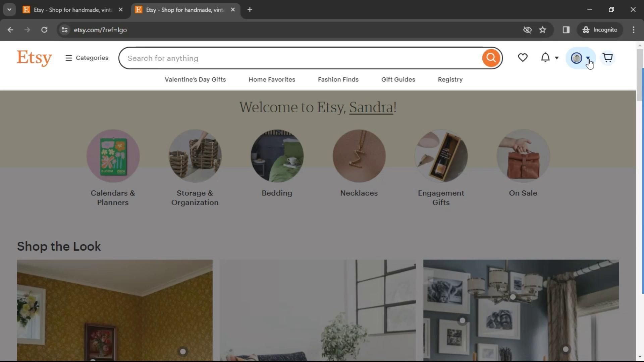644x362 pixels.
Task: Open the Gift Guides link
Action: (398, 79)
